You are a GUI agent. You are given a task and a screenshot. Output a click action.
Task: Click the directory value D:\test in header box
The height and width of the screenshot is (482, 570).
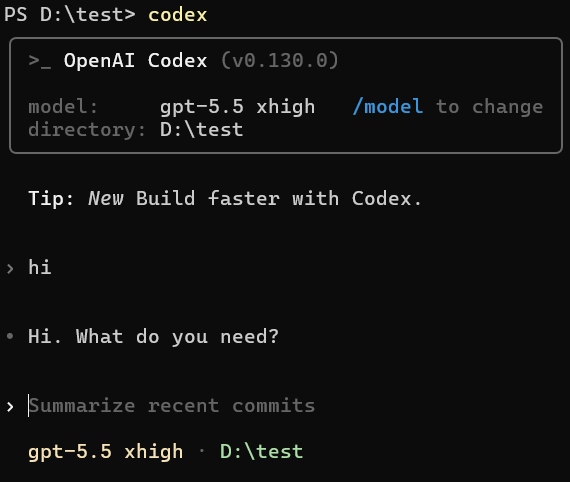(201, 129)
